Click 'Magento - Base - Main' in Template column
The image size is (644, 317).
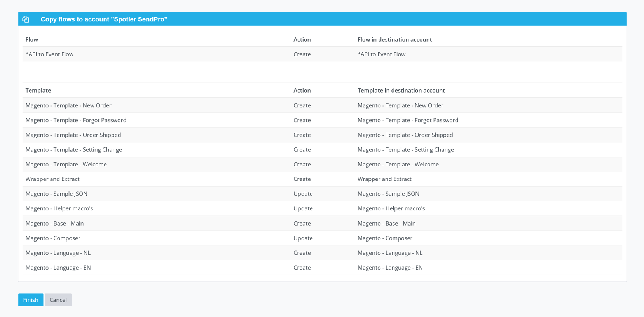pyautogui.click(x=54, y=224)
